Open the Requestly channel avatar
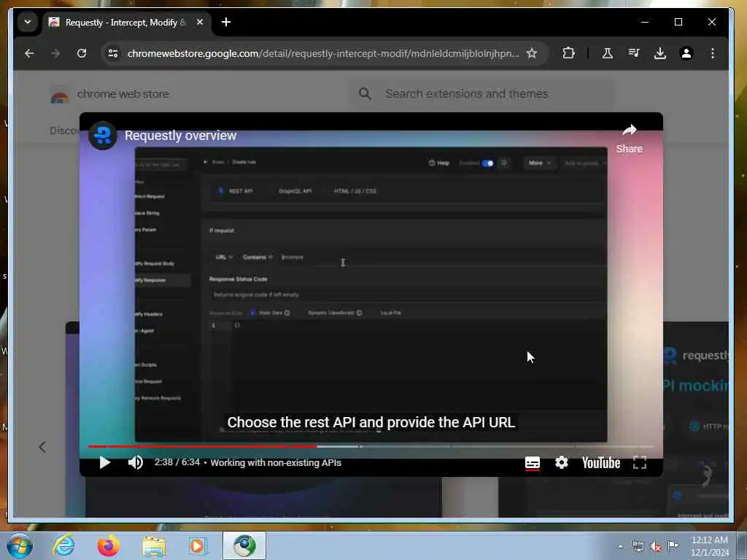 [102, 136]
